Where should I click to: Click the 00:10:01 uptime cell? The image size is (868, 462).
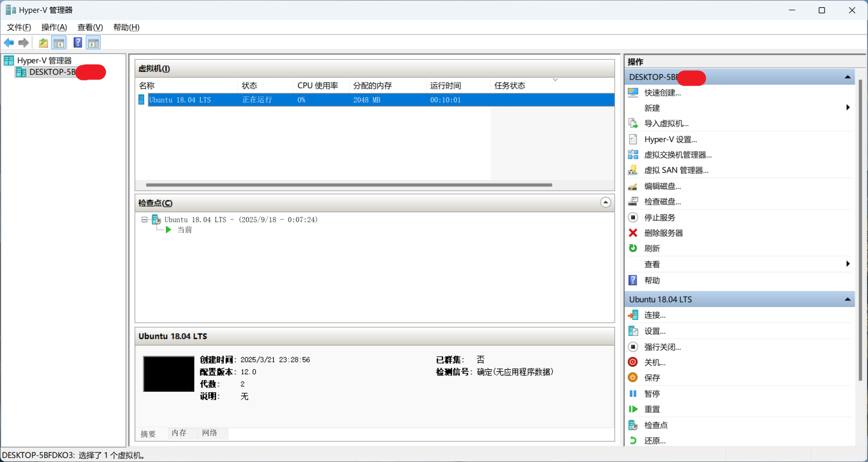click(x=446, y=100)
